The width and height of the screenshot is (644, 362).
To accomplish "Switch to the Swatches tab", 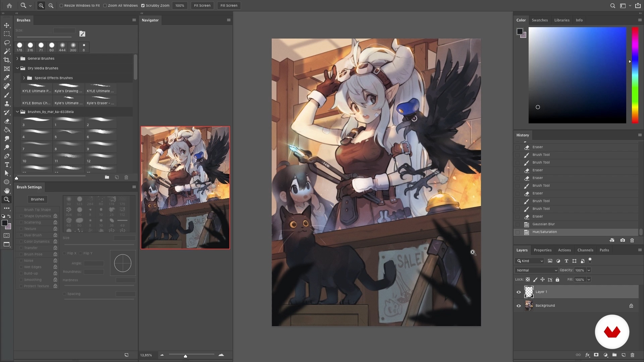I will (x=540, y=20).
